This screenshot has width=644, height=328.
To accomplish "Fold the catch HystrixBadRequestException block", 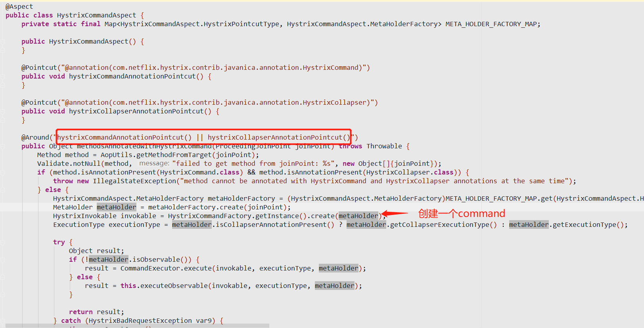I will [3, 321].
